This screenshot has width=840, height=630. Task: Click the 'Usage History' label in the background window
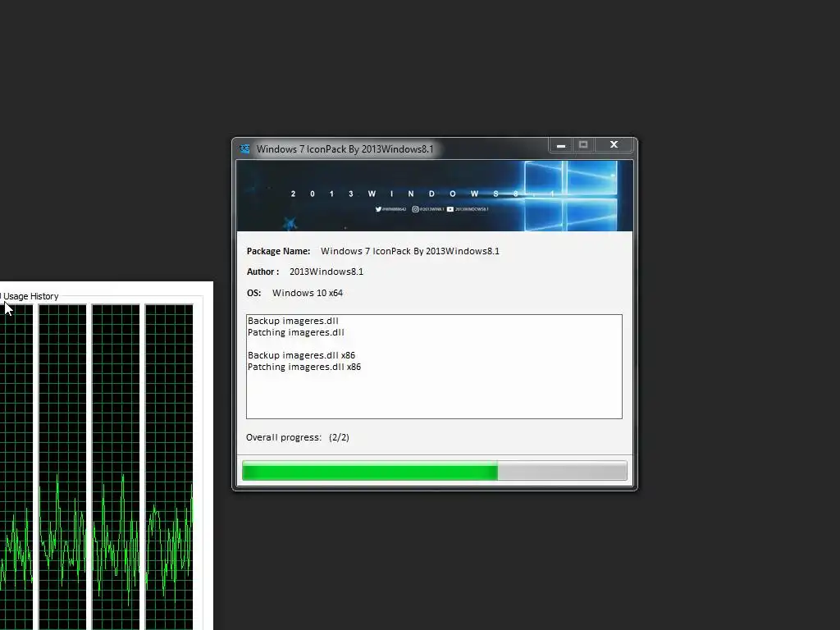(x=30, y=296)
